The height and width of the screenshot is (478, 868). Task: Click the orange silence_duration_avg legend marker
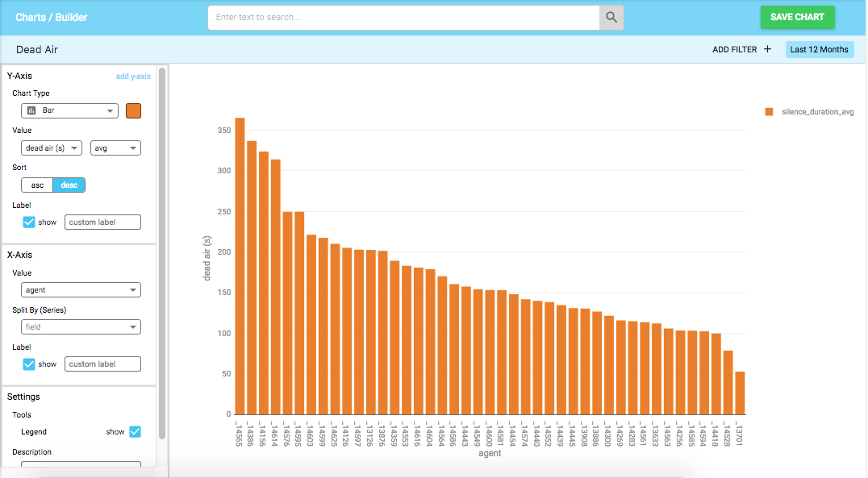[769, 112]
